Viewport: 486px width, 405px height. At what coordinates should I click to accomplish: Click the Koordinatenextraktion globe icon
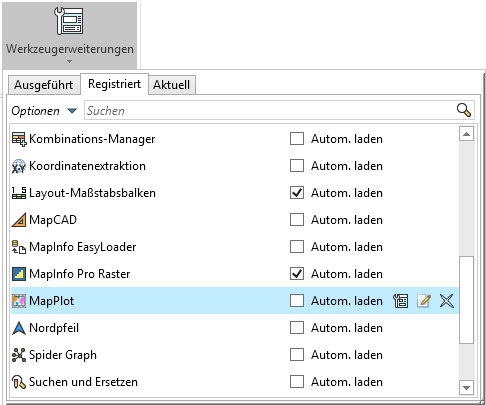click(19, 166)
